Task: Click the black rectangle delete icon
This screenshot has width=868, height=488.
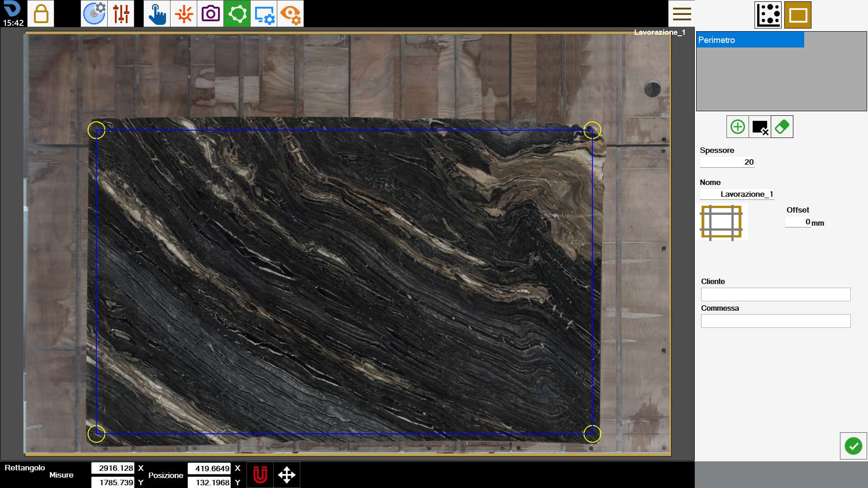Action: point(760,127)
